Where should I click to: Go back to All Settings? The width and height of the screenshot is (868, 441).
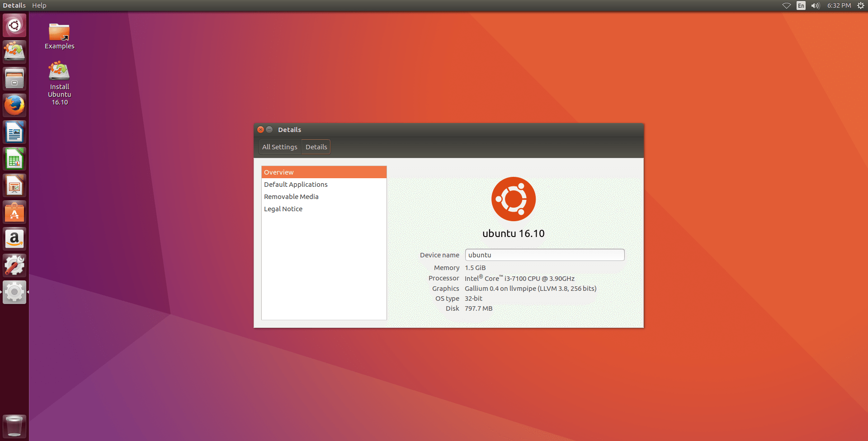tap(280, 147)
